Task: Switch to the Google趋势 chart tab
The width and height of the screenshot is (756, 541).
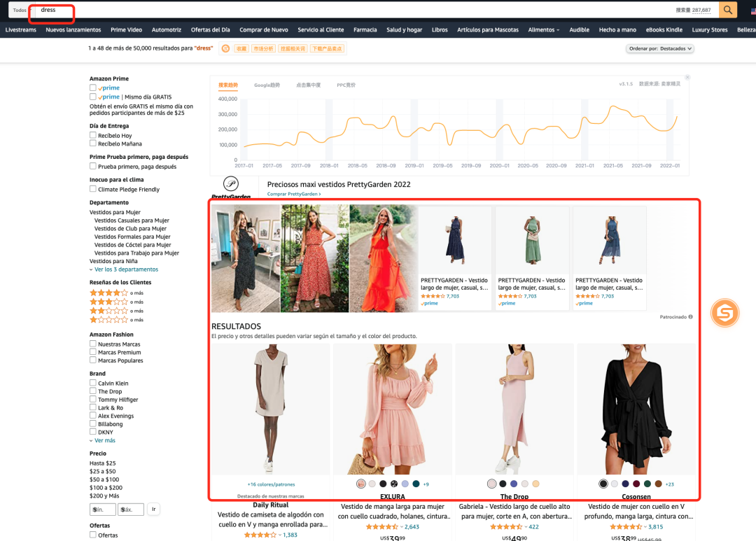Action: (266, 85)
